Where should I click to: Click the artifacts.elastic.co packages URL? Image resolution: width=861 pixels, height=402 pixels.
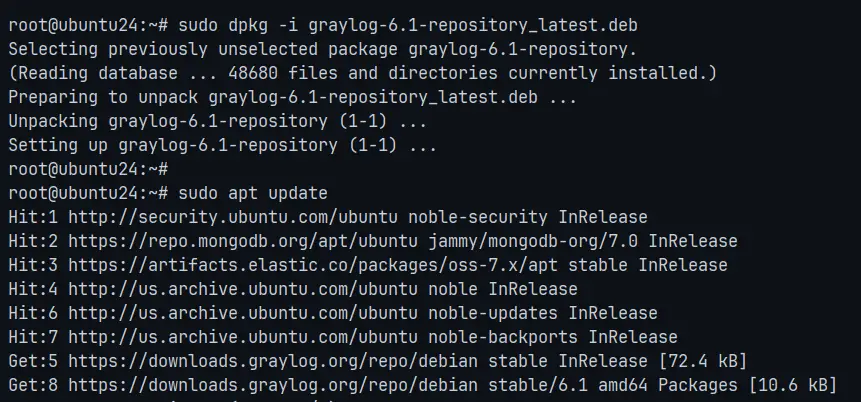click(x=313, y=265)
